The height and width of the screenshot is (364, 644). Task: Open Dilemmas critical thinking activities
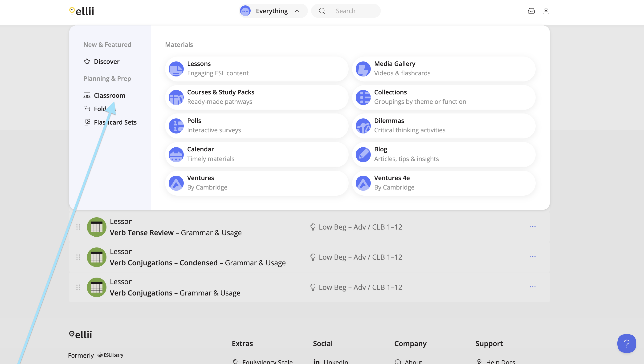(444, 126)
